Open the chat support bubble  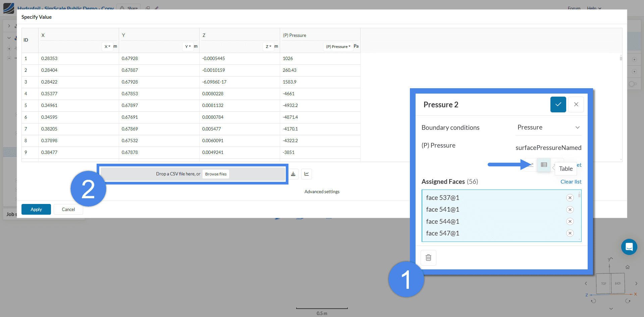pyautogui.click(x=629, y=247)
